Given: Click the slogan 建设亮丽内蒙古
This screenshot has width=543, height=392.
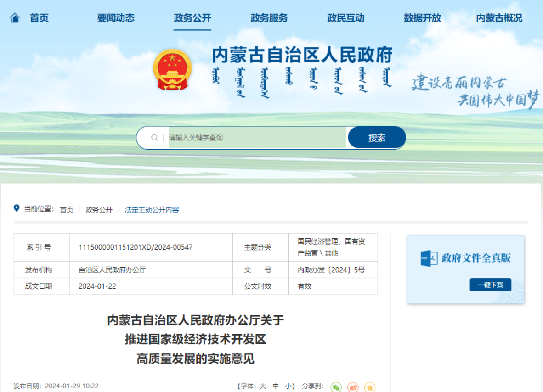Looking at the screenshot, I should pyautogui.click(x=459, y=82).
